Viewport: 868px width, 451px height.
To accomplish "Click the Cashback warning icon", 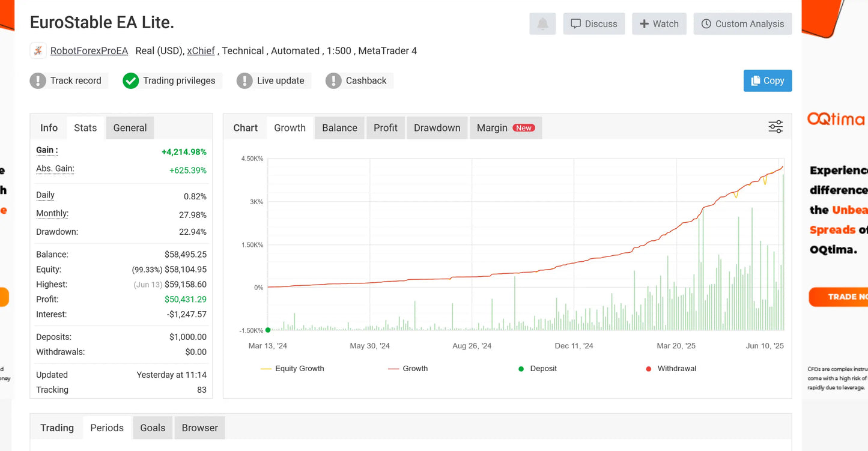I will 333,80.
